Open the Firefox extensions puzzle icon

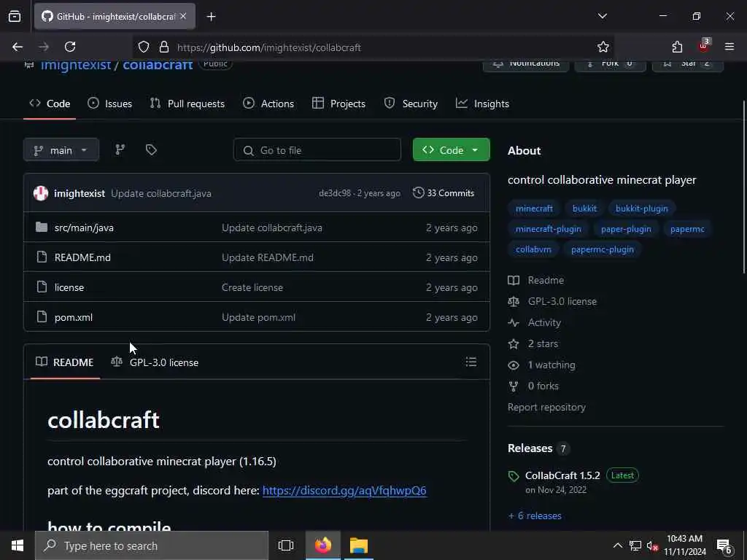677,47
